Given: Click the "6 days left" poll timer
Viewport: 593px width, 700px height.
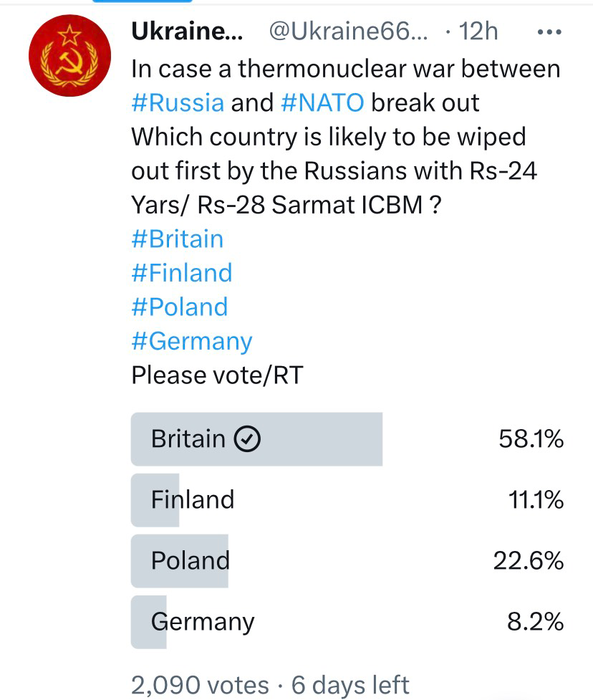Looking at the screenshot, I should pyautogui.click(x=350, y=684).
